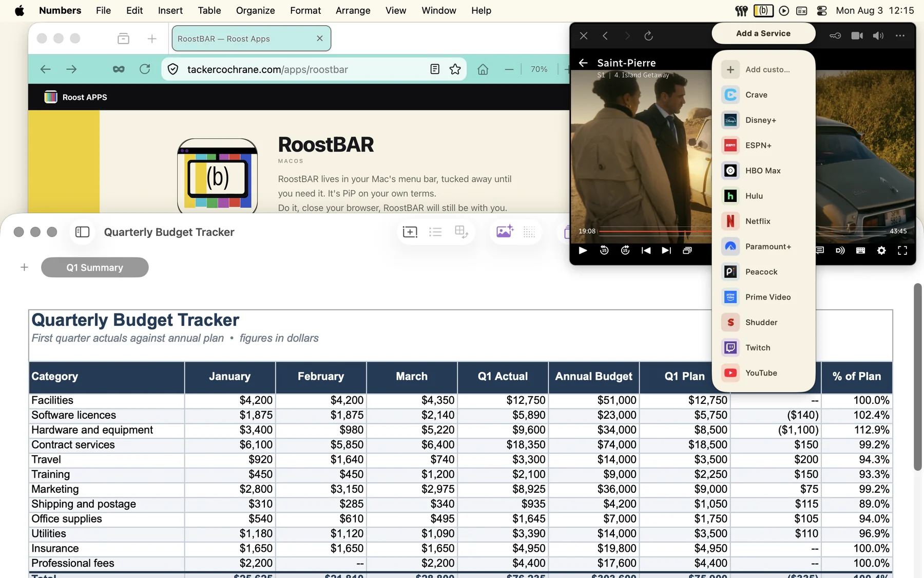Open a new browser tab with plus
The width and height of the screenshot is (924, 578).
tap(152, 39)
